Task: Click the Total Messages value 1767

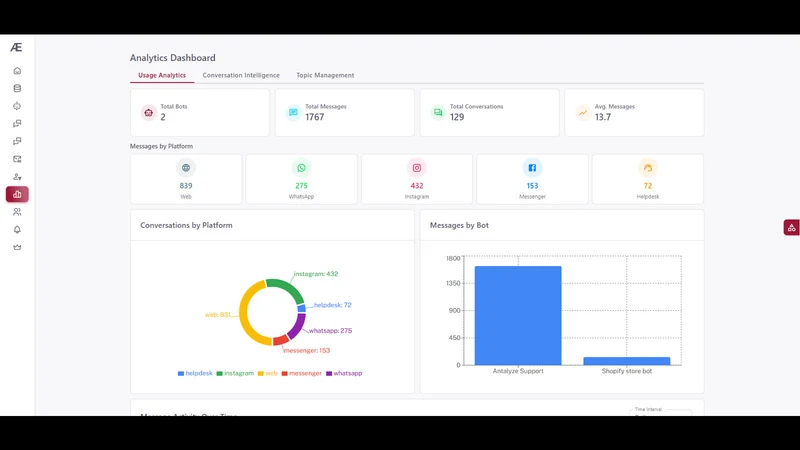Action: 315,117
